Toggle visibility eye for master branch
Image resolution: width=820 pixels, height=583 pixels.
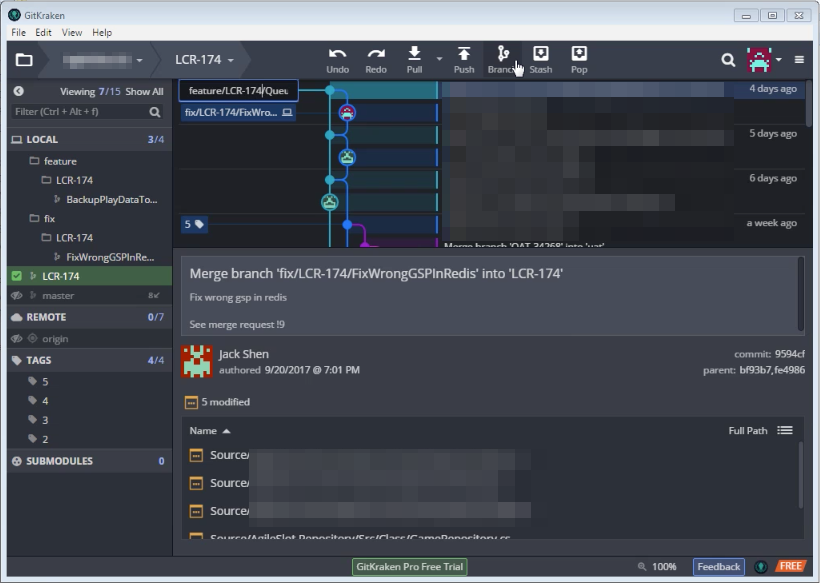[17, 295]
